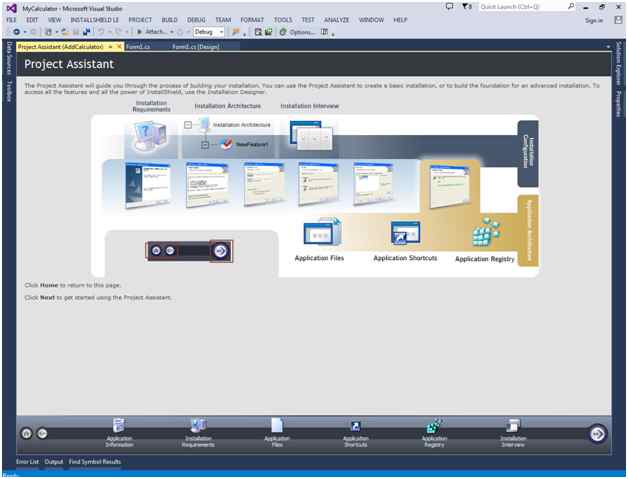Click the Options toolbar button

[x=297, y=32]
